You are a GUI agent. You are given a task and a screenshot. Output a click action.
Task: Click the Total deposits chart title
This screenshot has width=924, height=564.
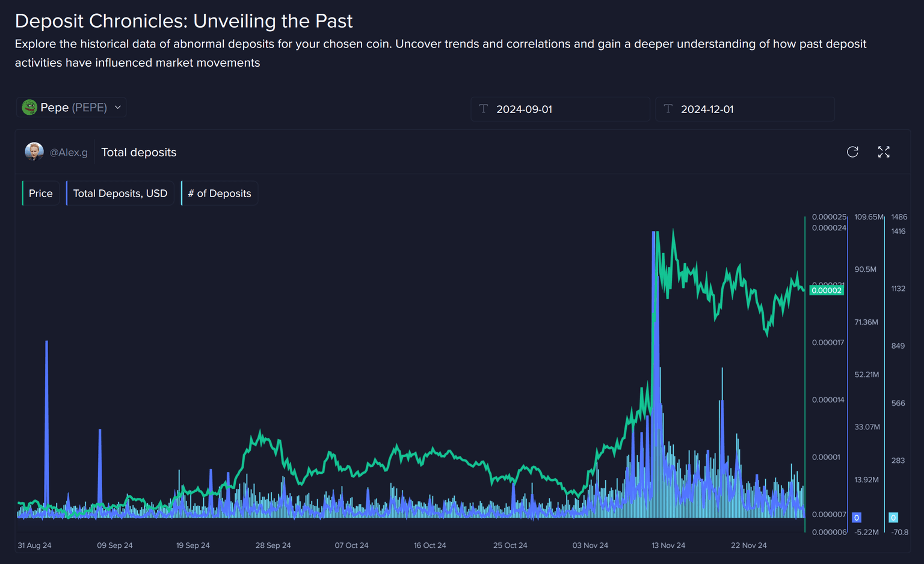click(139, 153)
